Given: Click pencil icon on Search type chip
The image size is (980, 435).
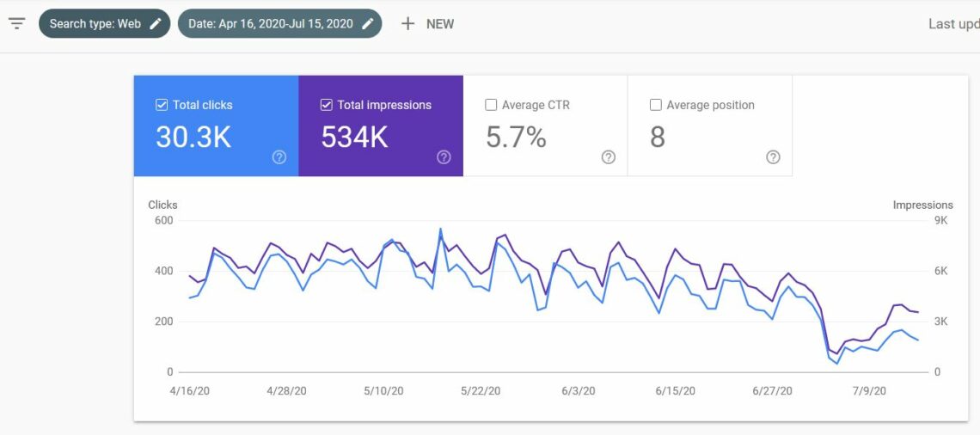Looking at the screenshot, I should [156, 24].
